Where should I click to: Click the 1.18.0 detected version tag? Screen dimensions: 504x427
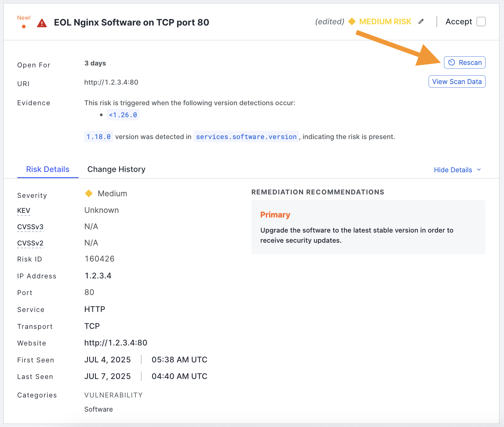[x=98, y=137]
